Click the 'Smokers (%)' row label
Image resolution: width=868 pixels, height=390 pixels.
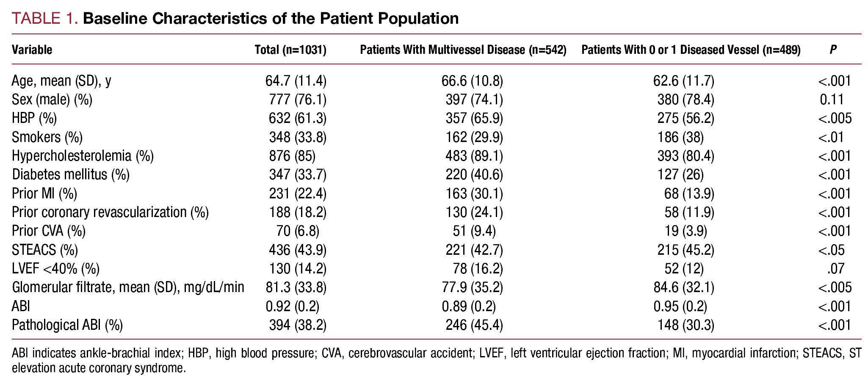point(47,137)
